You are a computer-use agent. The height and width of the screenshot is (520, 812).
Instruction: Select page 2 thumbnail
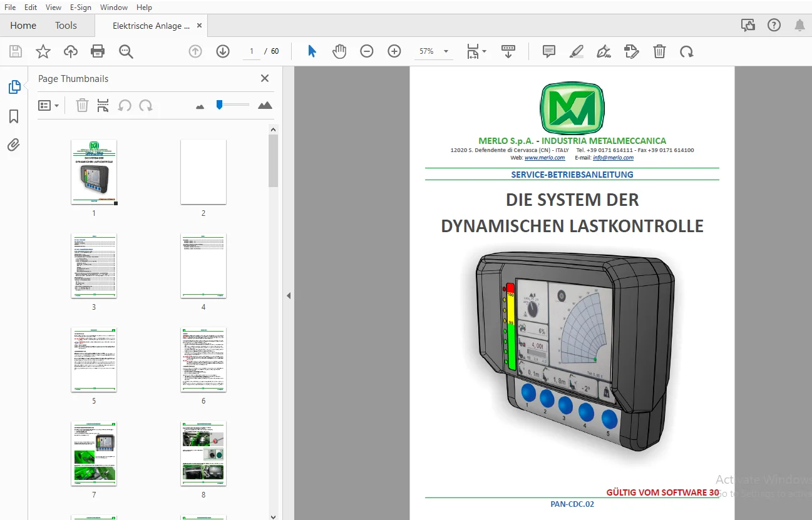coord(203,172)
